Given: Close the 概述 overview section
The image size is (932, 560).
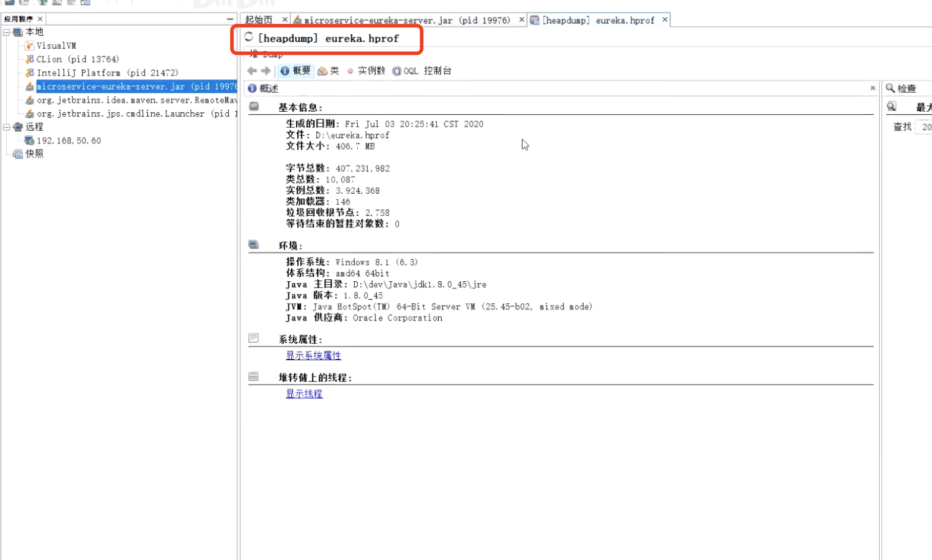Looking at the screenshot, I should tap(873, 88).
